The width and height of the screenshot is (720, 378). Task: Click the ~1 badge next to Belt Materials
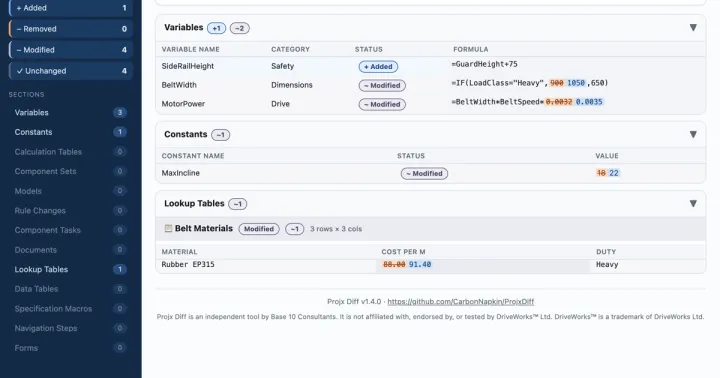[x=294, y=229]
